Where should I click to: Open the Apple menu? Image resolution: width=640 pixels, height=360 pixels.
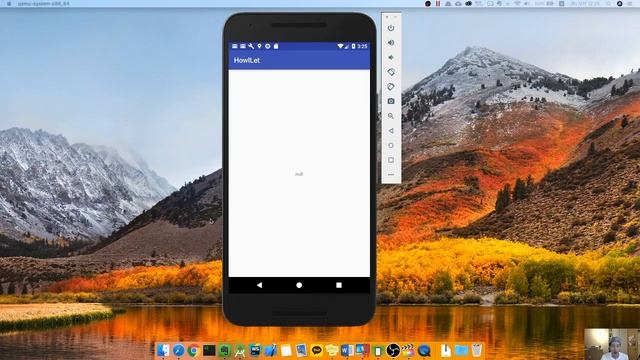(9, 3)
